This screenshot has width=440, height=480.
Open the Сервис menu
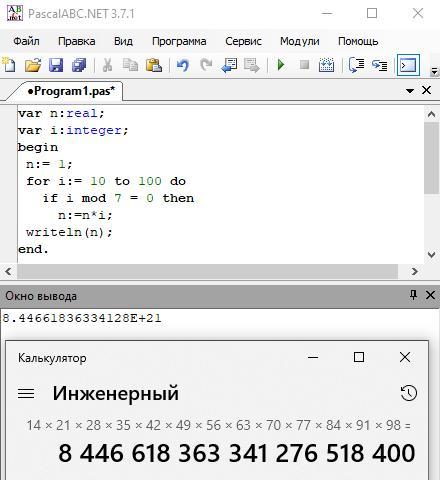point(243,41)
